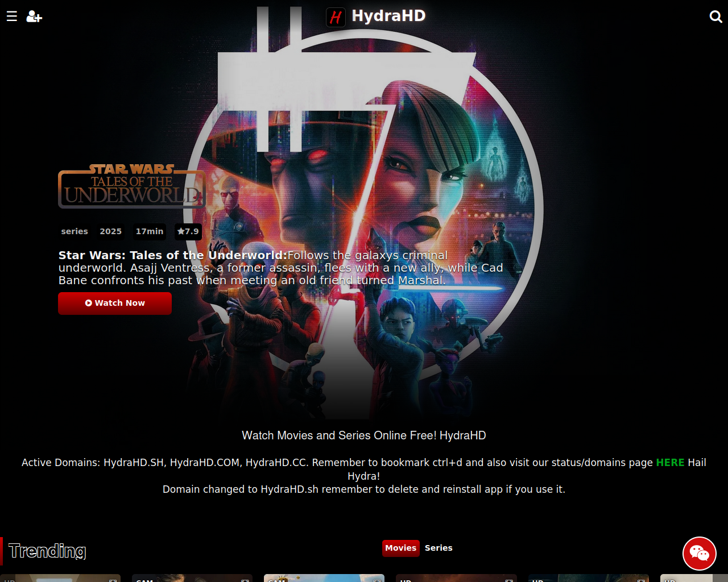
Task: Follow the green HERE status link
Action: [670, 463]
